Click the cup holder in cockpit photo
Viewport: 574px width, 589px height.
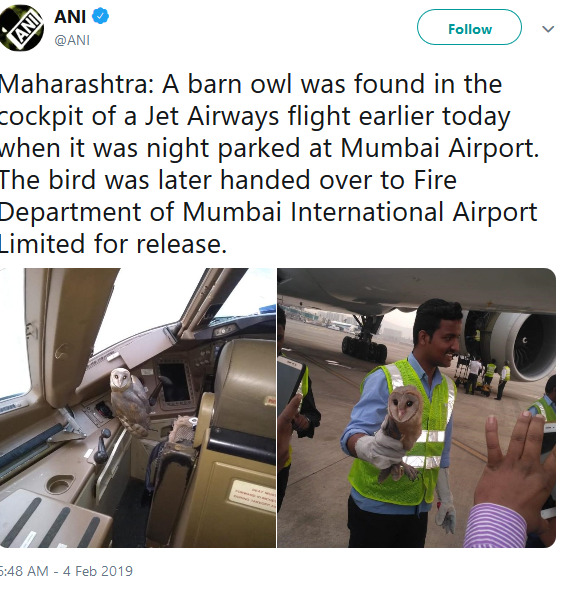[x=60, y=483]
